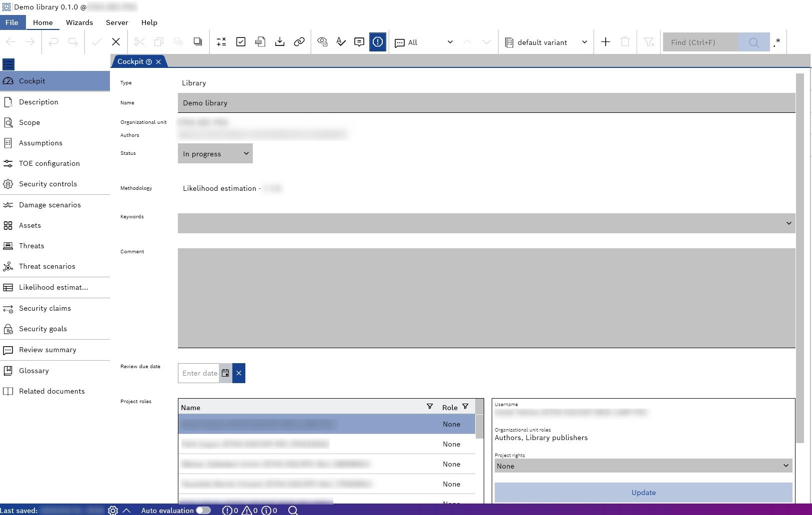Click the PDF export icon
Image resolution: width=812 pixels, height=515 pixels.
pos(260,42)
